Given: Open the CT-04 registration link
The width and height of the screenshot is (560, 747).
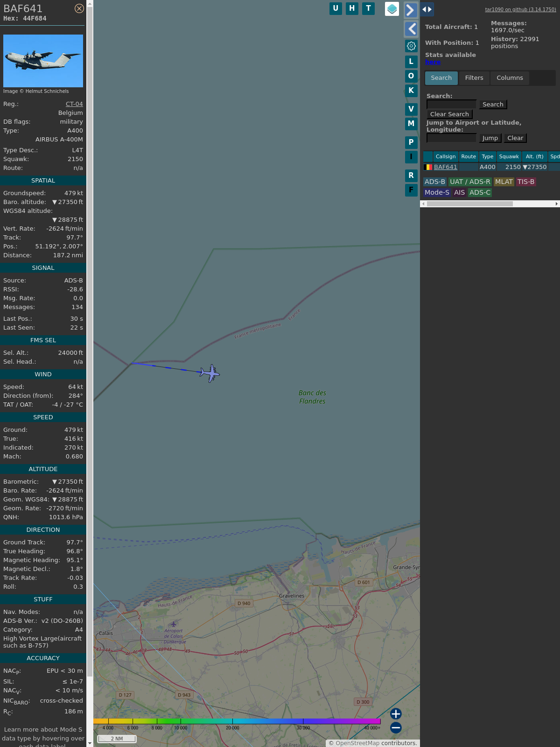Looking at the screenshot, I should (x=74, y=104).
